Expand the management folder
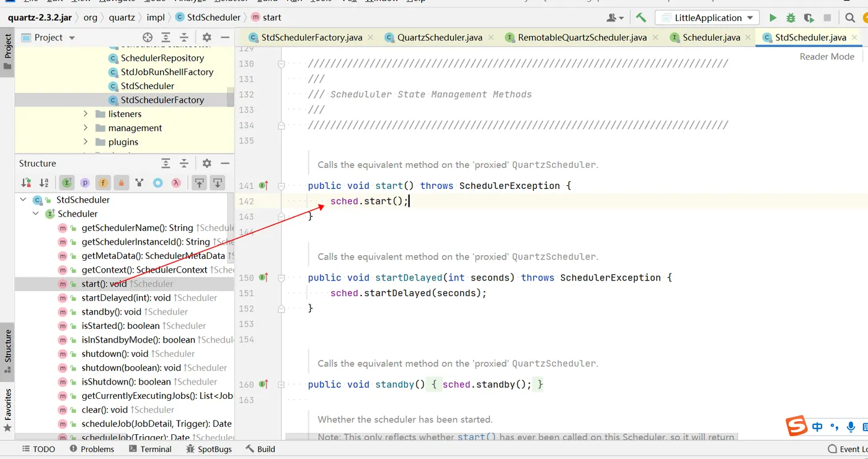The width and height of the screenshot is (868, 459). click(86, 128)
